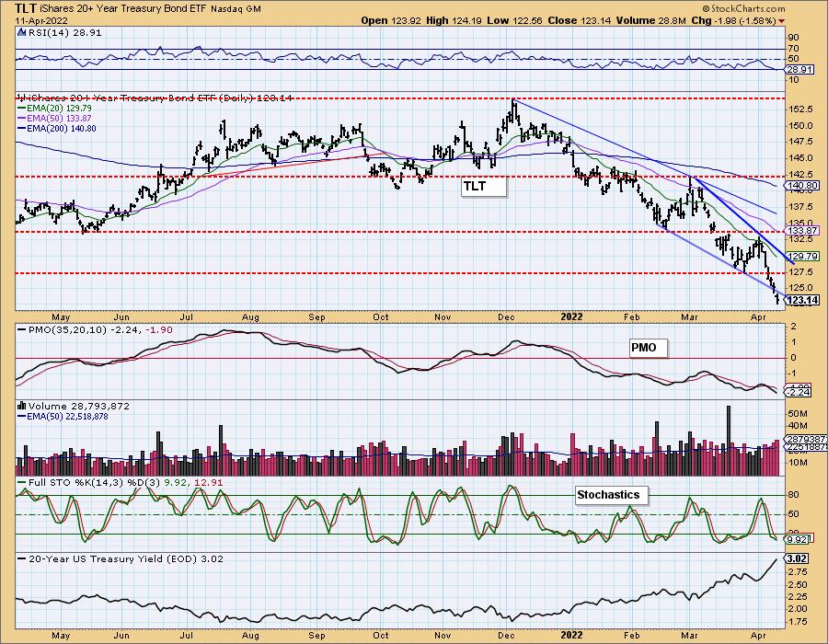Click the High 124.19 value
The image size is (828, 644).
coord(454,21)
